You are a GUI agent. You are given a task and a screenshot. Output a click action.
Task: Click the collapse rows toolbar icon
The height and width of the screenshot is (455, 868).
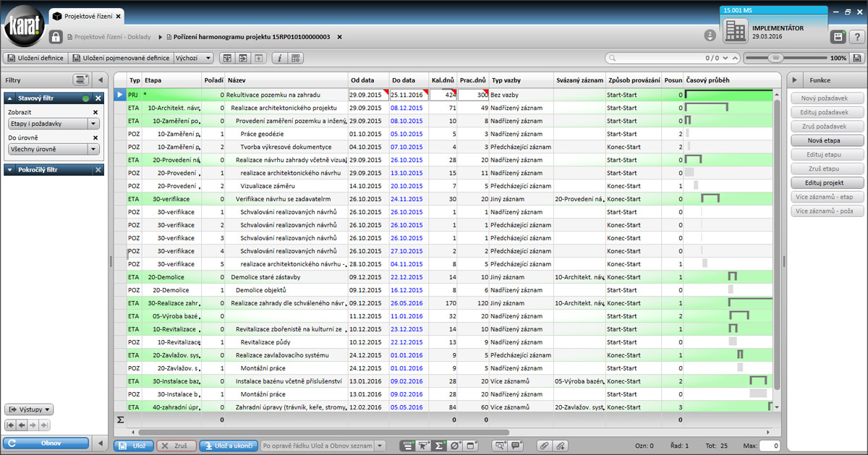point(242,58)
